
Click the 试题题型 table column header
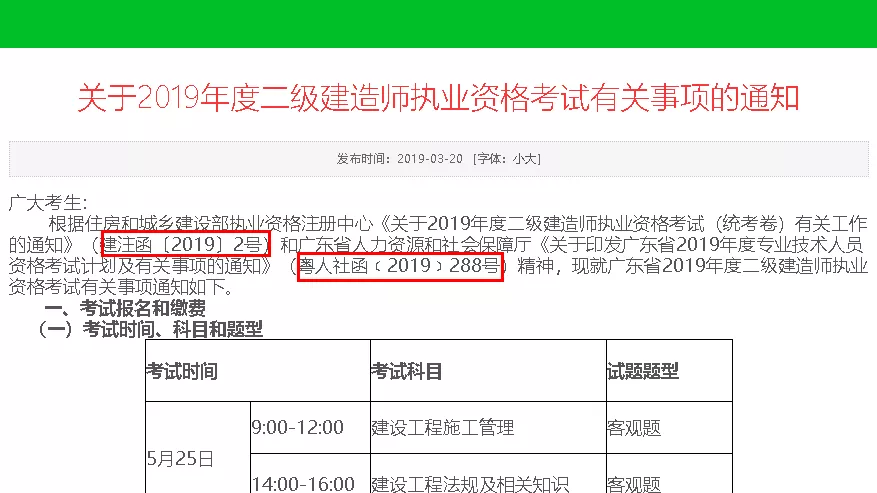coord(643,371)
